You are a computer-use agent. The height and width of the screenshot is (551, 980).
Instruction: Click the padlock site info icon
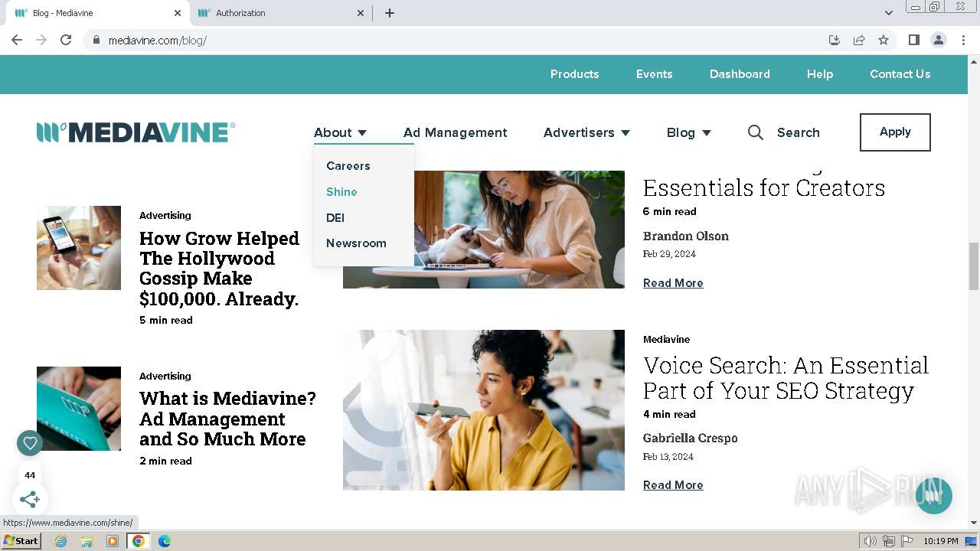pos(96,40)
